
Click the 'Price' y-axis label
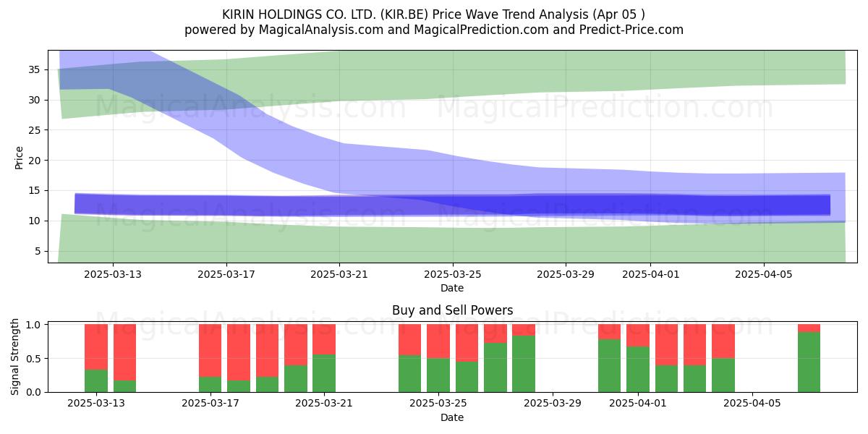tap(20, 157)
